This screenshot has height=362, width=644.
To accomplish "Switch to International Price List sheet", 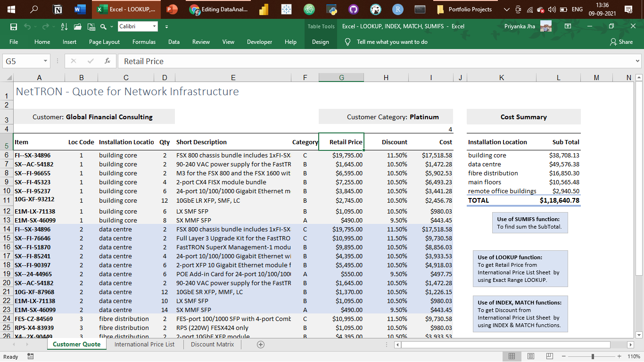I will [x=144, y=345].
